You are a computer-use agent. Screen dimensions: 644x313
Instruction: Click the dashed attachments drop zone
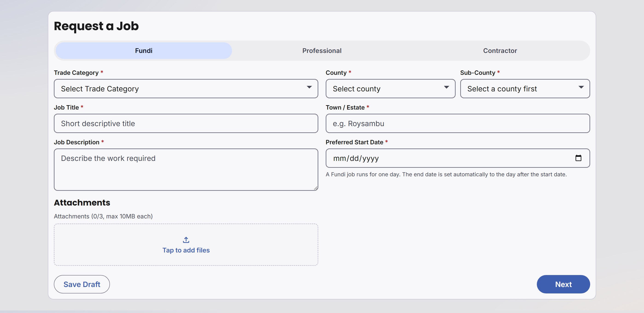[x=186, y=245]
